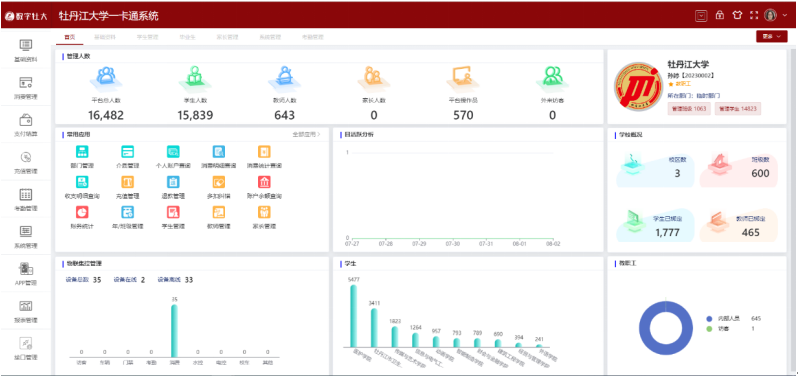The width and height of the screenshot is (798, 376).
Task: Switch to the 系统管理 tab
Action: click(270, 37)
